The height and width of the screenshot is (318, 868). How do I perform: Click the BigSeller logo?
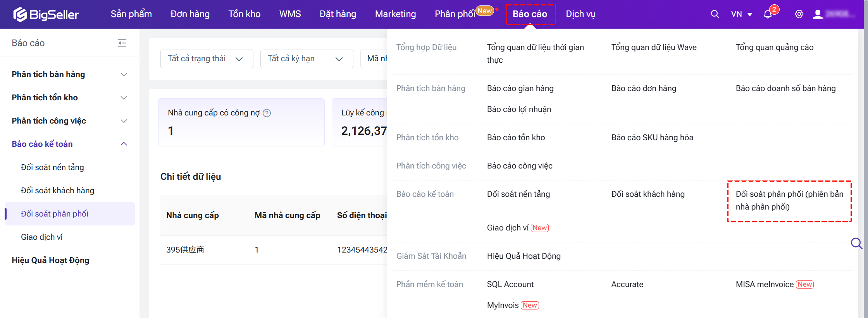tap(46, 14)
